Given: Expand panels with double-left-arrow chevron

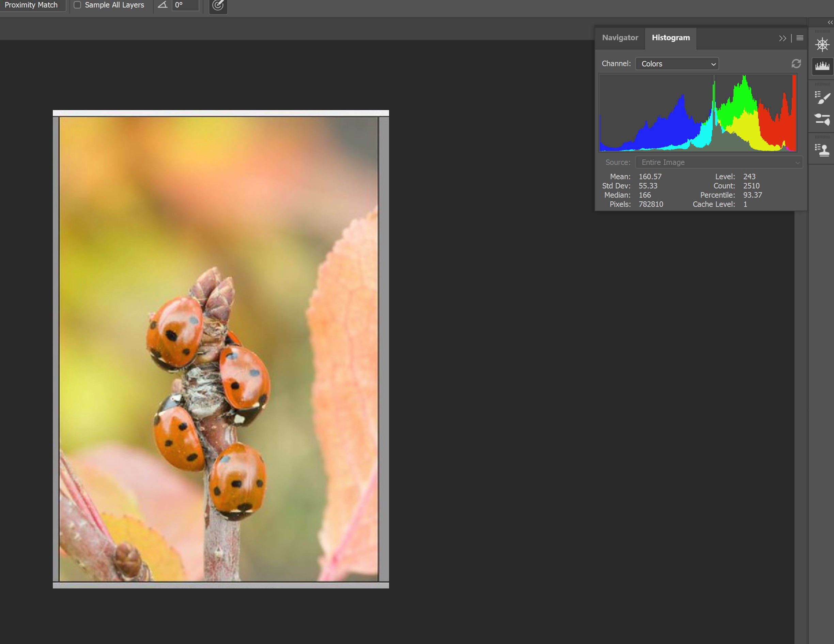Looking at the screenshot, I should click(830, 22).
